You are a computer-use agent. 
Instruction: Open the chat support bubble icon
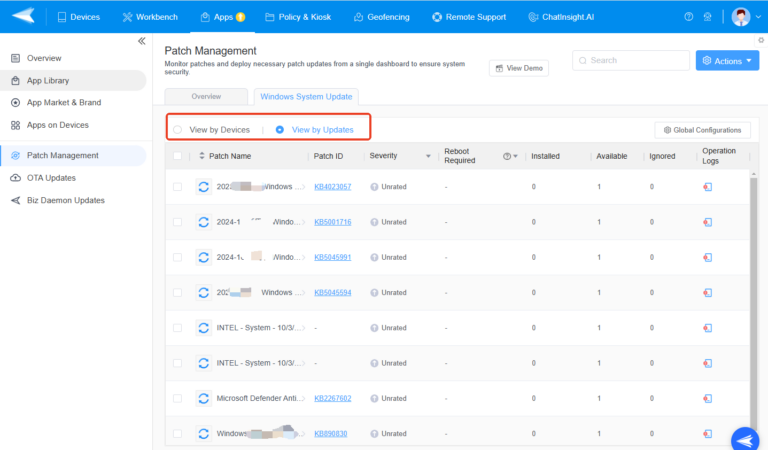click(744, 438)
